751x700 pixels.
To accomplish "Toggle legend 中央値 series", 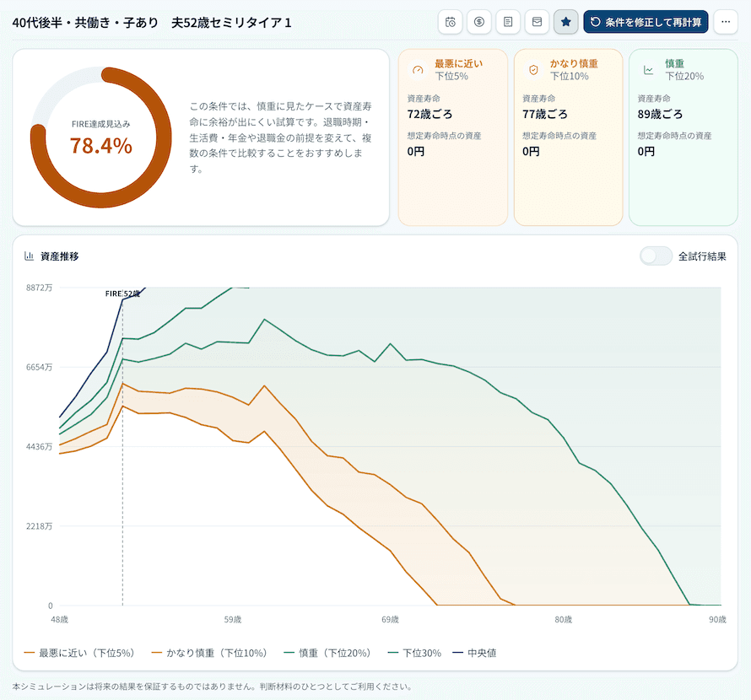I will 474,653.
